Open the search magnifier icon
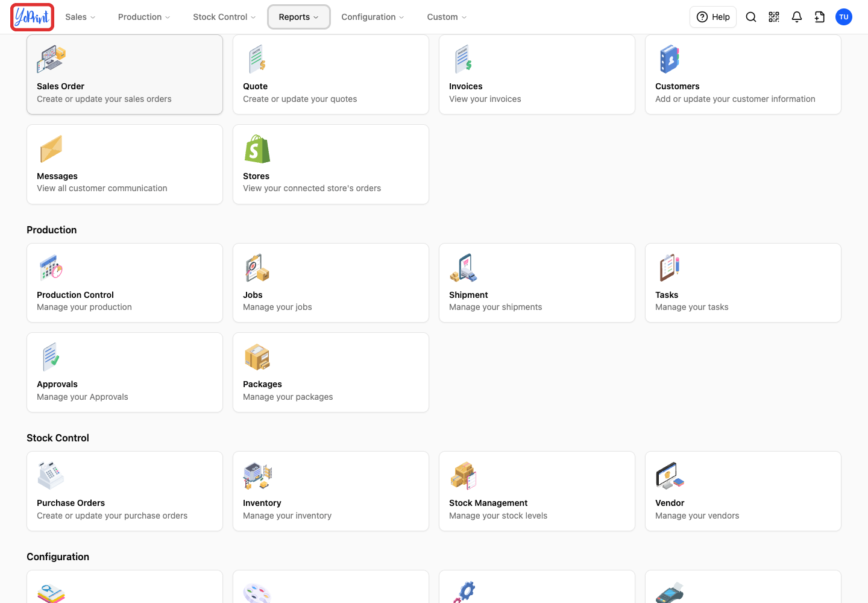 pos(751,17)
